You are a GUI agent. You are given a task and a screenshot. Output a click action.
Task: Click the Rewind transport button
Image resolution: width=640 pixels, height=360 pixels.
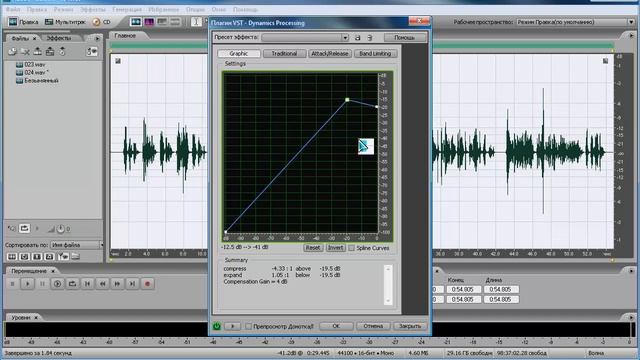[102, 284]
